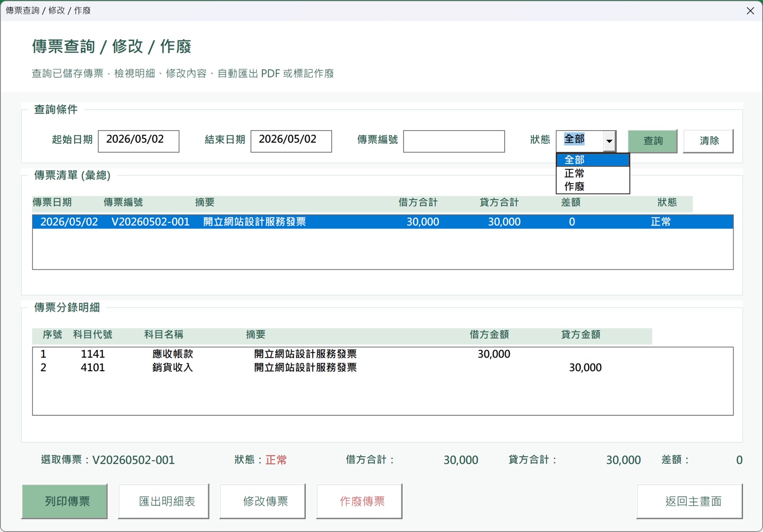The image size is (763, 532).
Task: Open the 狀態 dropdown arrow
Action: coord(609,141)
